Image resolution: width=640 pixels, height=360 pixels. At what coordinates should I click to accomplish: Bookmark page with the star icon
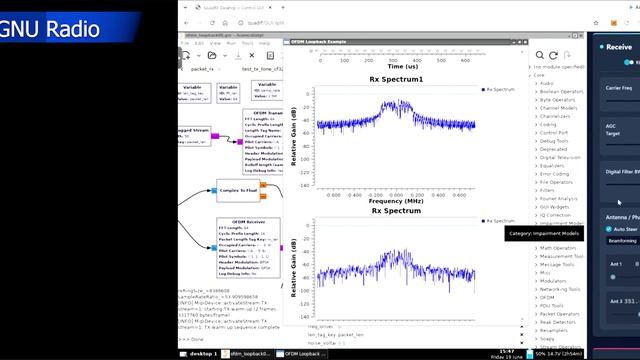pyautogui.click(x=596, y=23)
